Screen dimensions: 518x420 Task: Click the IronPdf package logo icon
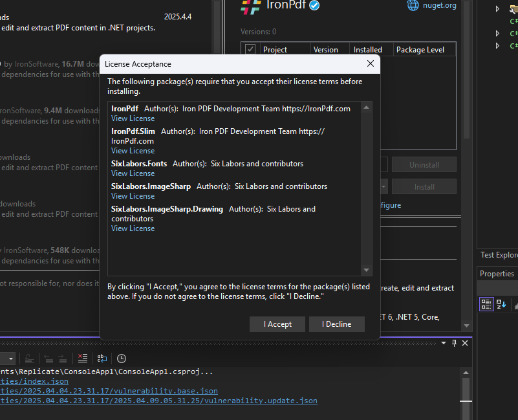251,6
